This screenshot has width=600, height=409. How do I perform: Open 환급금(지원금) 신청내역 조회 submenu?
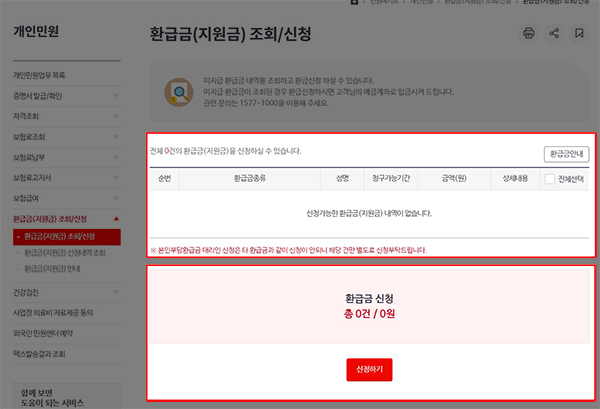coord(65,253)
